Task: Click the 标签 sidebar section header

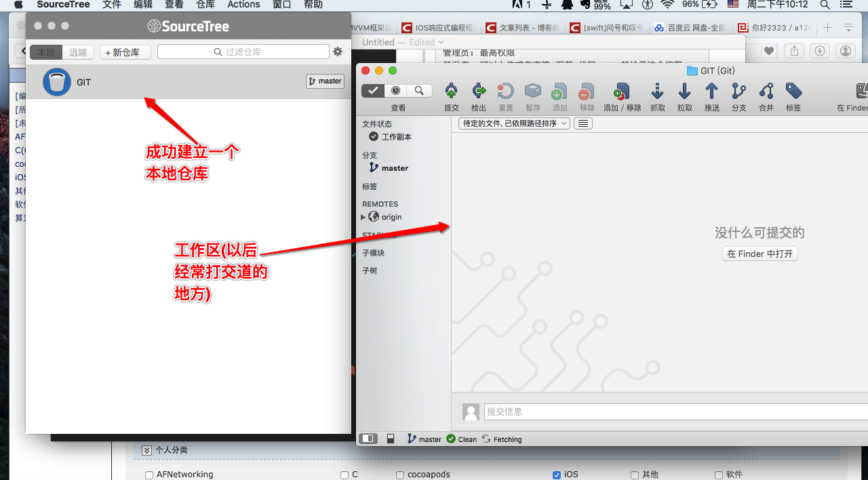Action: click(x=370, y=186)
